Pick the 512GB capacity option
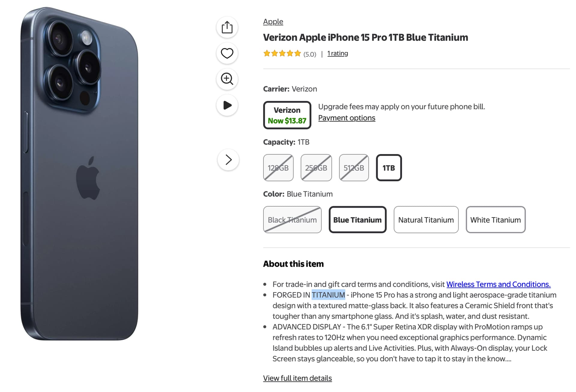Screen dimensions: 576x392 click(354, 168)
